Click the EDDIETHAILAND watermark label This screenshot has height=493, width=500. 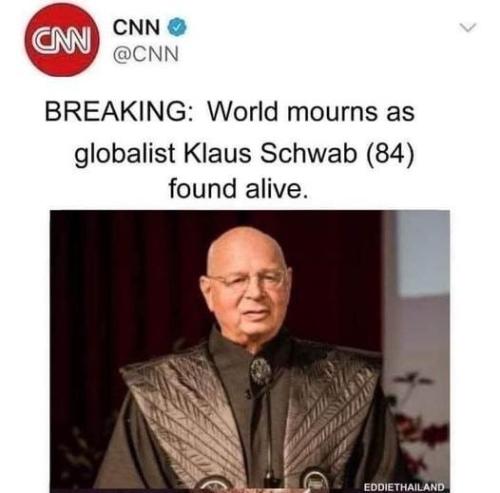point(404,487)
